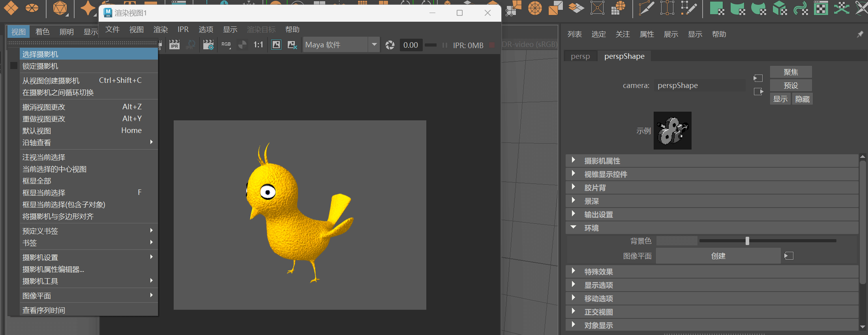Click the 显示 button beside 隐藏
Screen dimensions: 868x335
(780, 99)
